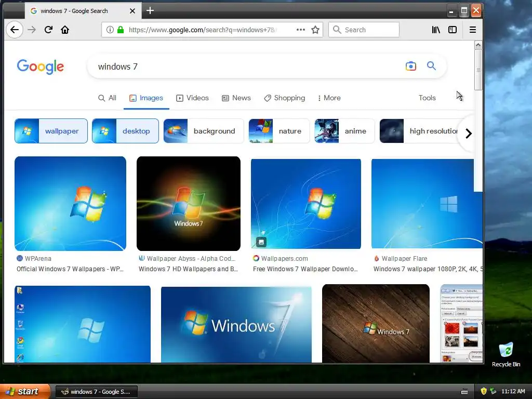The width and height of the screenshot is (532, 399).
Task: Click the forward navigation arrow
Action: (x=32, y=30)
